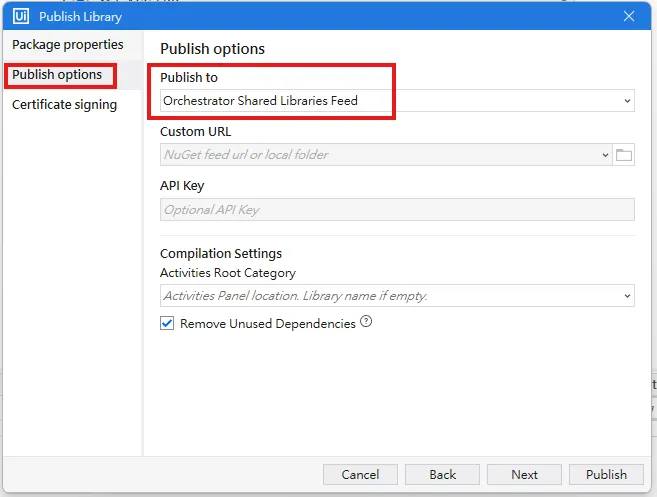Viewport: 657px width, 497px height.
Task: Go to previous step with Back button
Action: tap(443, 475)
